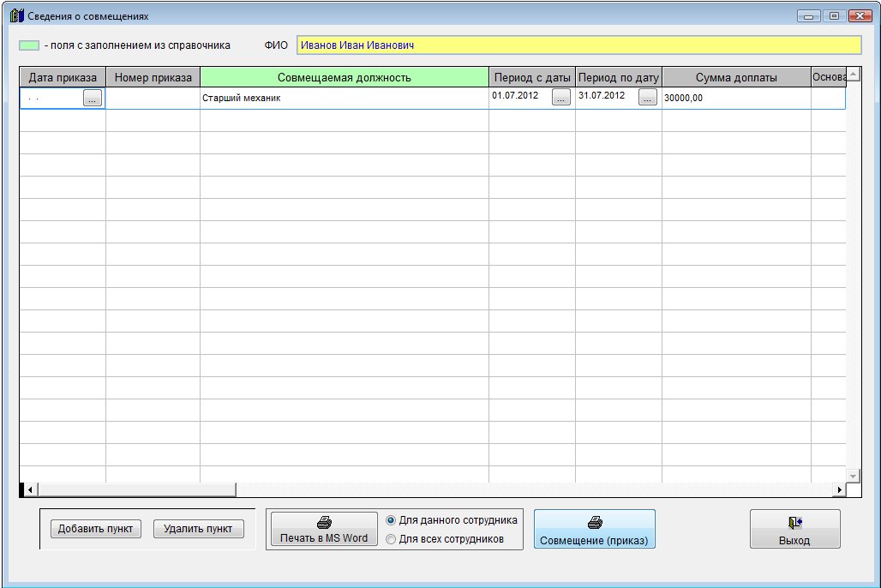The height and width of the screenshot is (588, 881).
Task: Click the Дата приказа column header
Action: click(x=63, y=78)
